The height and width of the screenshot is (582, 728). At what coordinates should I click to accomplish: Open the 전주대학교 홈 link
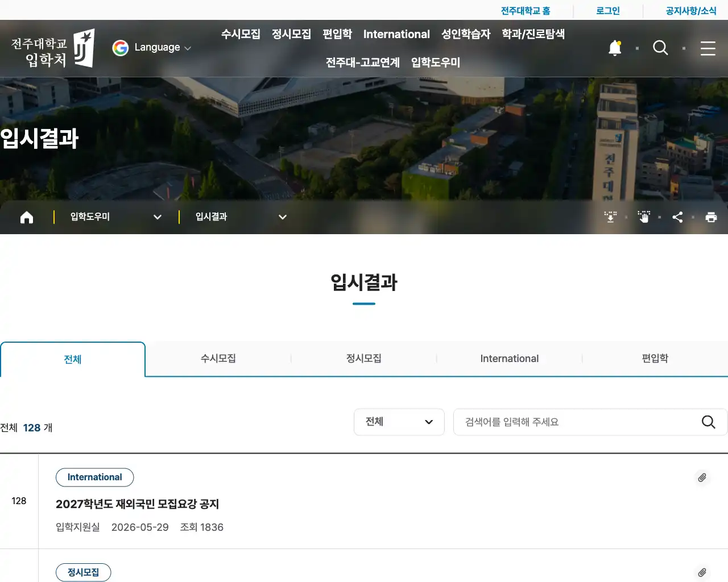[526, 11]
